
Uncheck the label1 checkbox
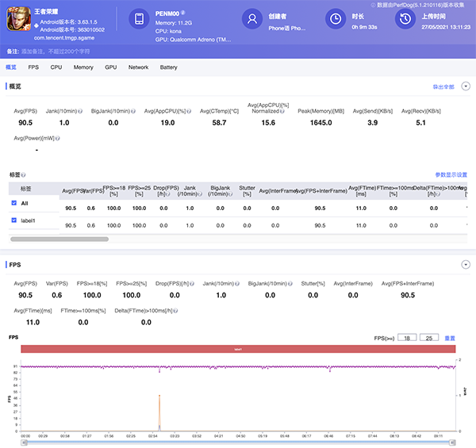[x=13, y=220]
